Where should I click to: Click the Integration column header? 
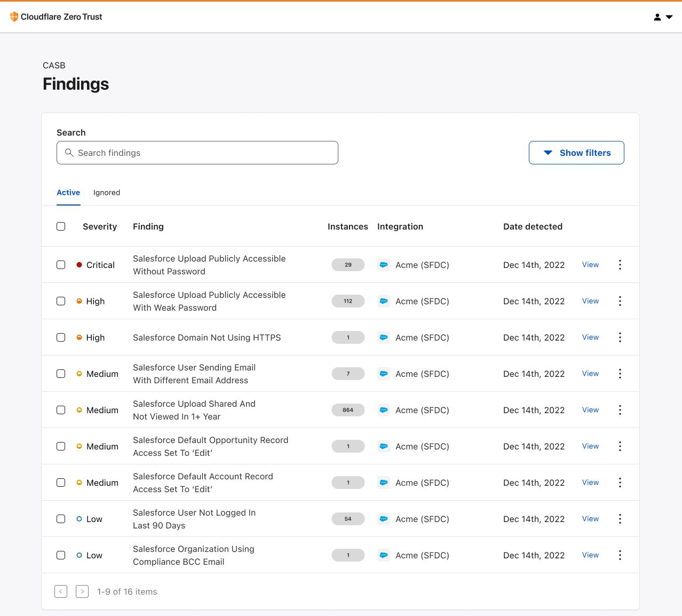tap(400, 226)
